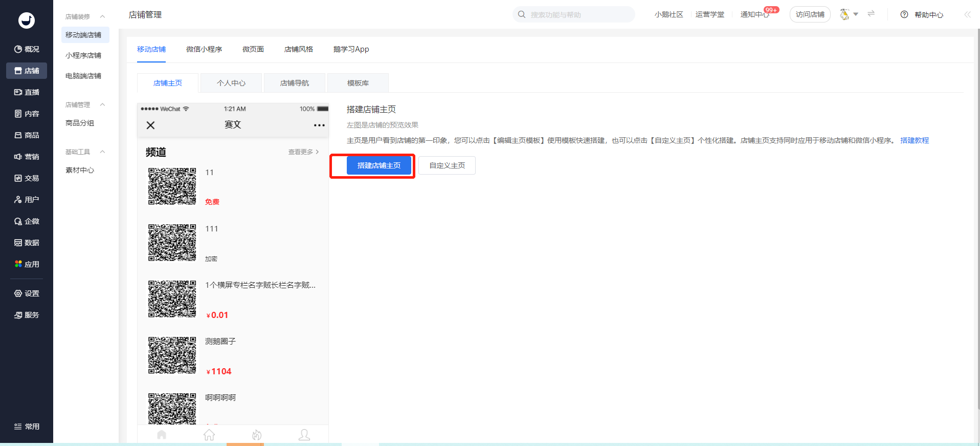This screenshot has width=980, height=446.
Task: Click the 访问店铺 button
Action: (810, 14)
